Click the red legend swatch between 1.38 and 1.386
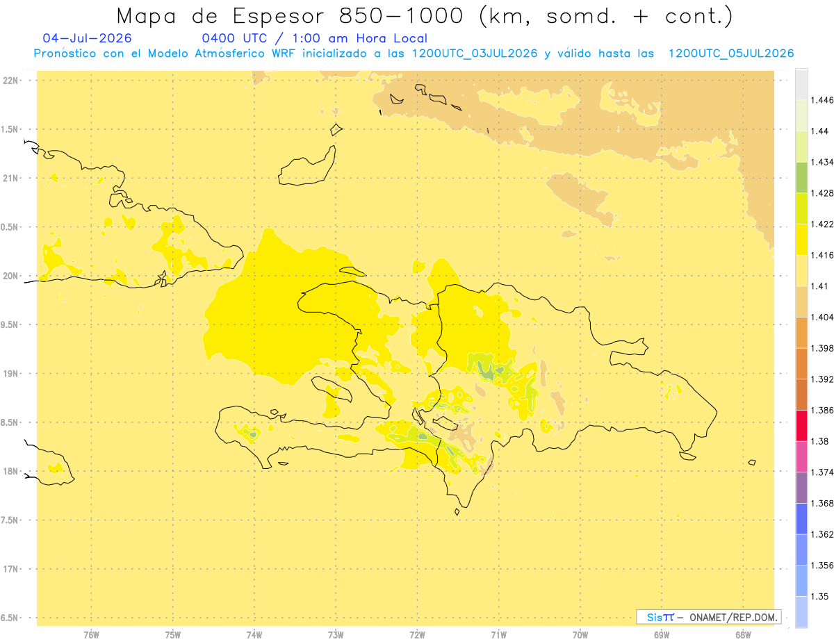The height and width of the screenshot is (644, 834). 801,425
